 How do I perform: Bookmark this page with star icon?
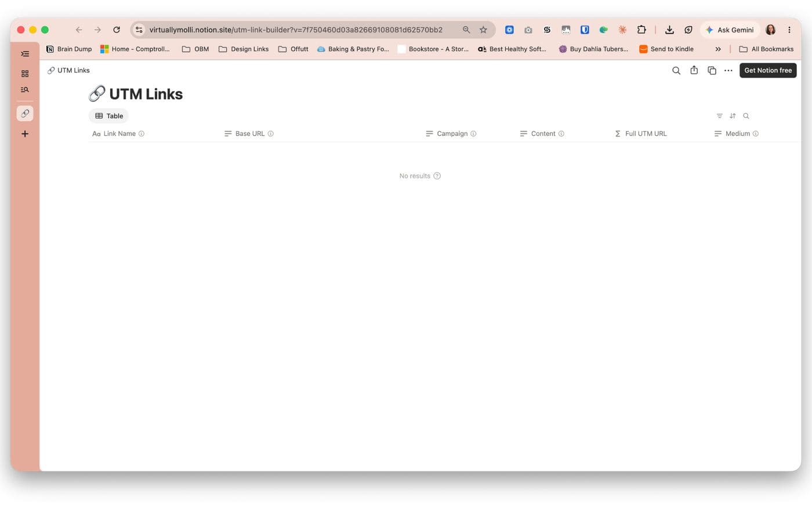tap(483, 30)
